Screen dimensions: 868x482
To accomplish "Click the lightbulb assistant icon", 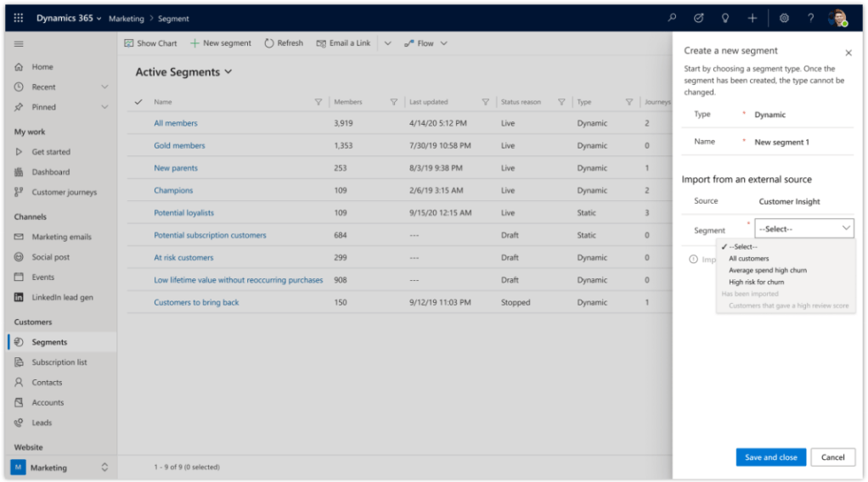I will pyautogui.click(x=724, y=18).
